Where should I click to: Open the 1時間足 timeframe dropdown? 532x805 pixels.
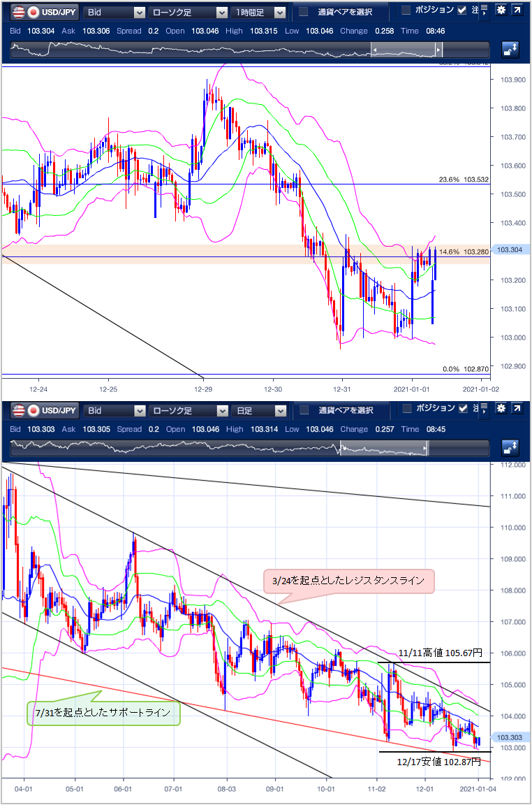[x=260, y=12]
